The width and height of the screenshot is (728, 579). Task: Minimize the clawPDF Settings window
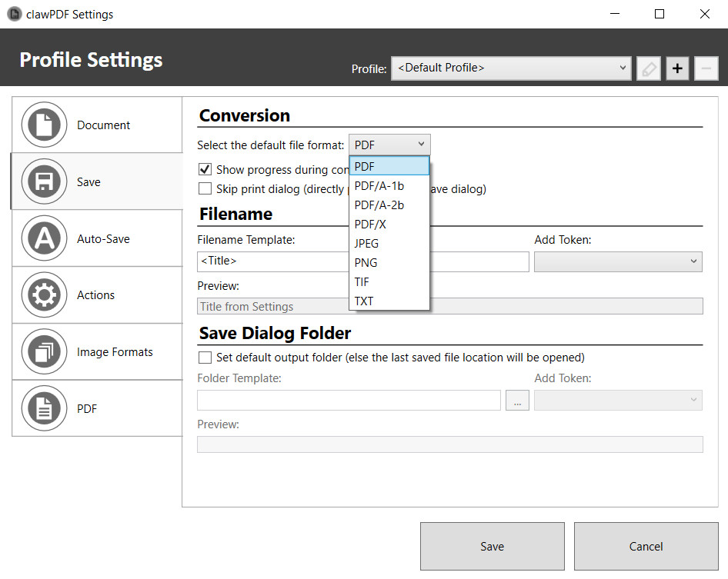pyautogui.click(x=615, y=14)
